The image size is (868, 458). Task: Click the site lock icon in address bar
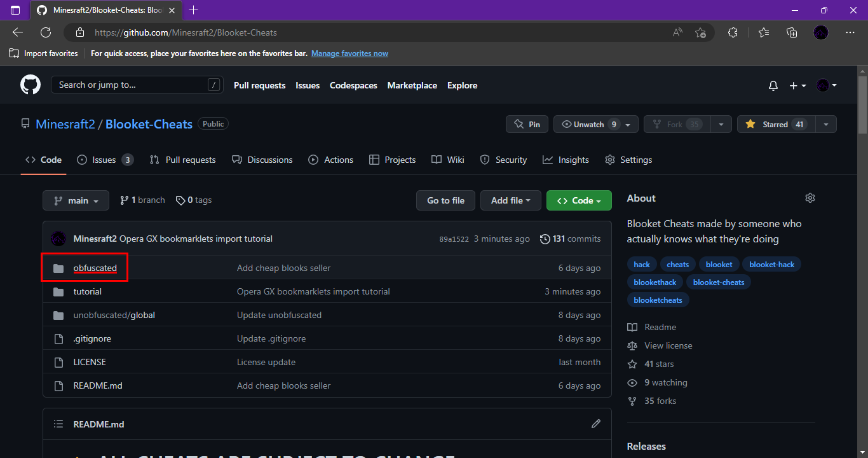(x=80, y=32)
